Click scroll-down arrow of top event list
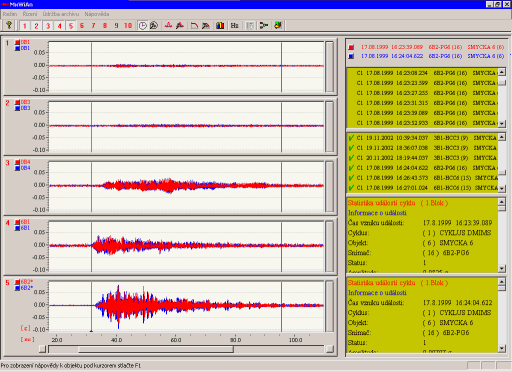 coord(502,124)
